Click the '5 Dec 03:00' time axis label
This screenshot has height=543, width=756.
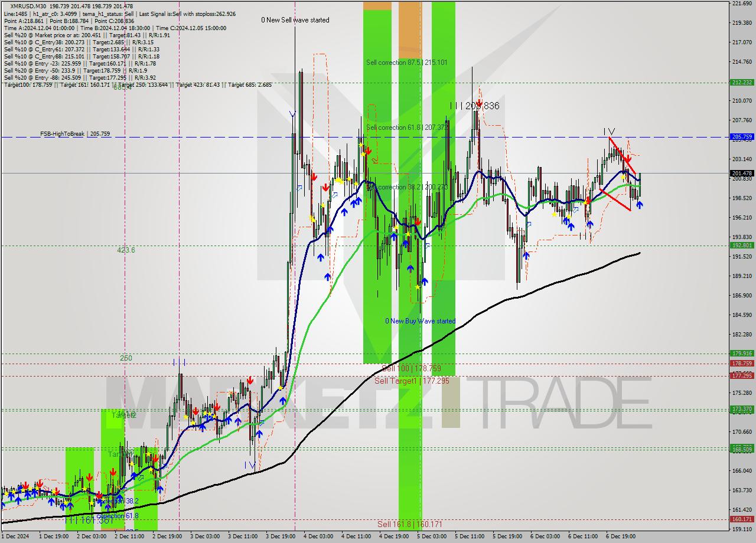click(432, 537)
